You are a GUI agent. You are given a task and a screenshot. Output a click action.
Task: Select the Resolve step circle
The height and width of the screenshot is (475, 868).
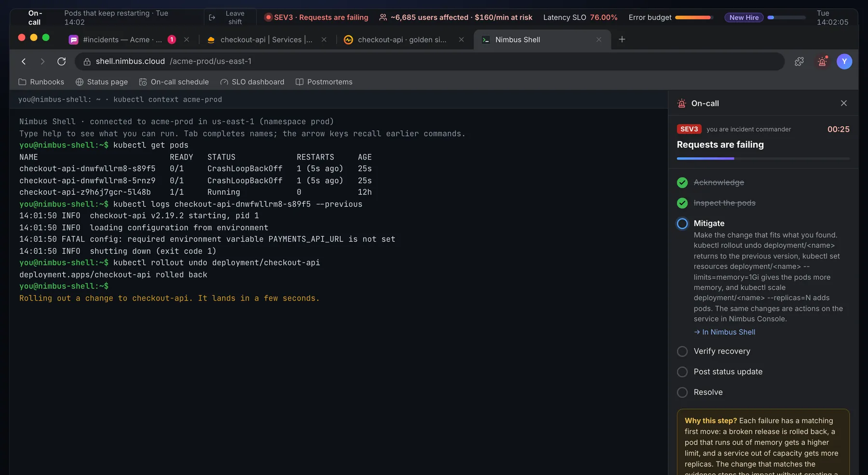point(682,393)
